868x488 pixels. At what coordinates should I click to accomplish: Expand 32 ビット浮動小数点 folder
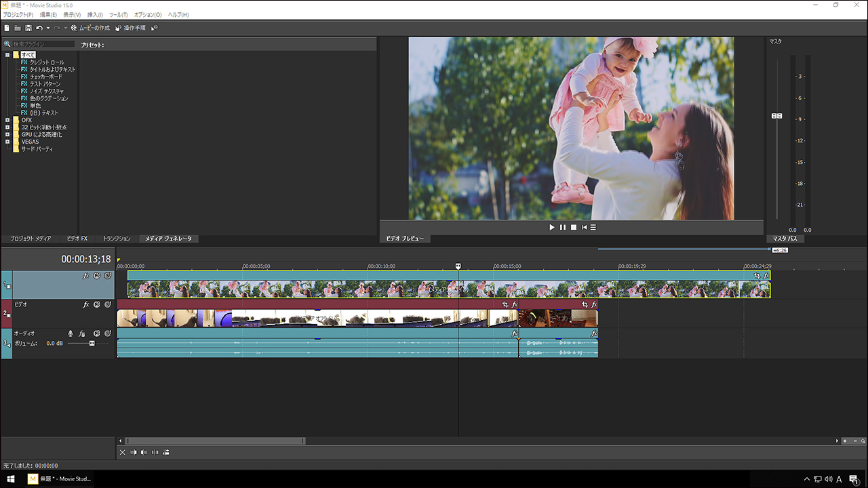(7, 127)
